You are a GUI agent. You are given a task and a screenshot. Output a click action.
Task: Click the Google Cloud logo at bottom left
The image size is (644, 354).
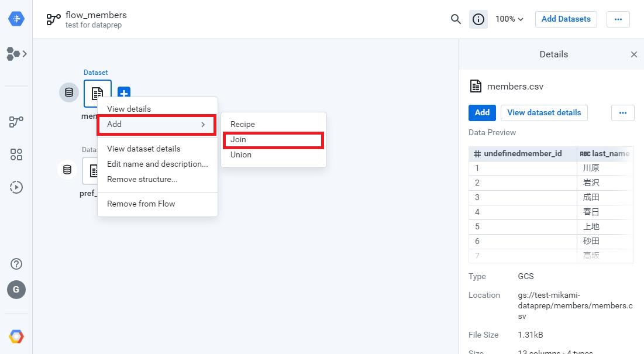click(16, 336)
